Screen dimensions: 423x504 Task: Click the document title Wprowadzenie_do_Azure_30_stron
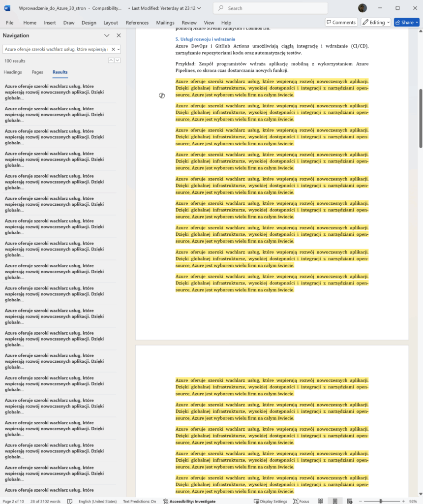point(52,8)
